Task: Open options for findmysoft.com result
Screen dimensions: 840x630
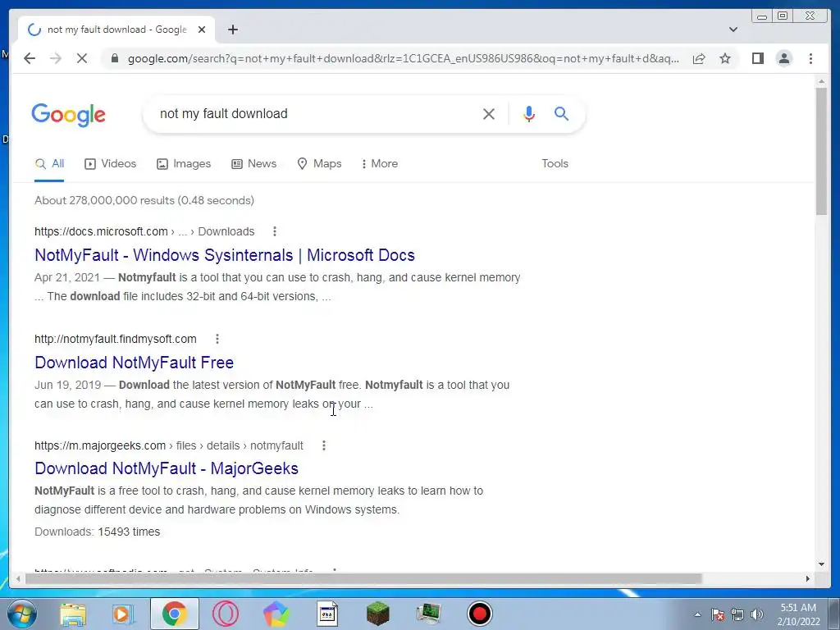Action: (x=217, y=339)
